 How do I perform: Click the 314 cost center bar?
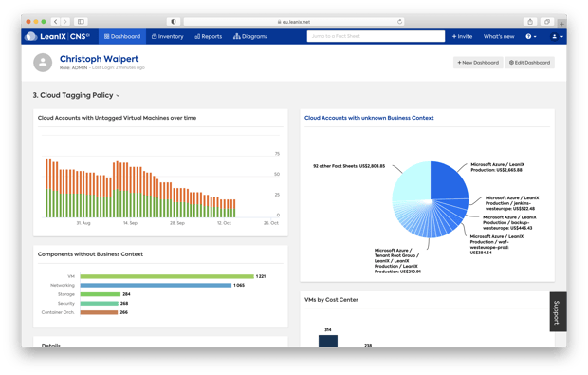[x=328, y=341]
